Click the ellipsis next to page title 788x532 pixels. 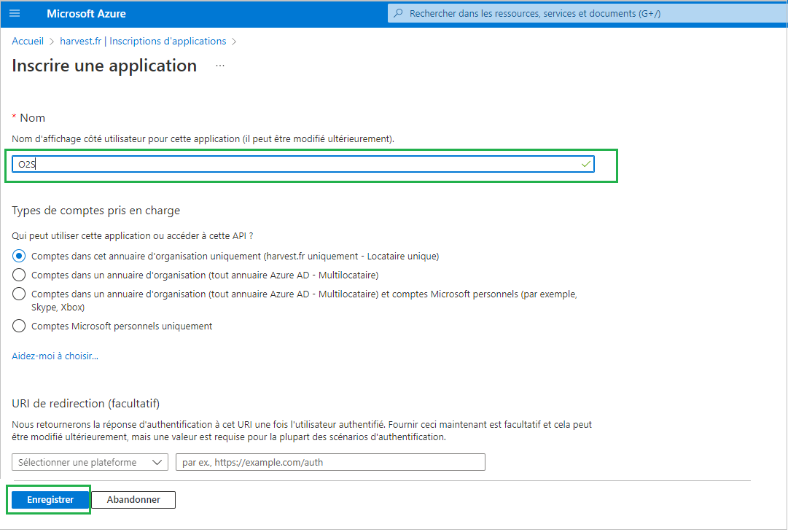[220, 66]
